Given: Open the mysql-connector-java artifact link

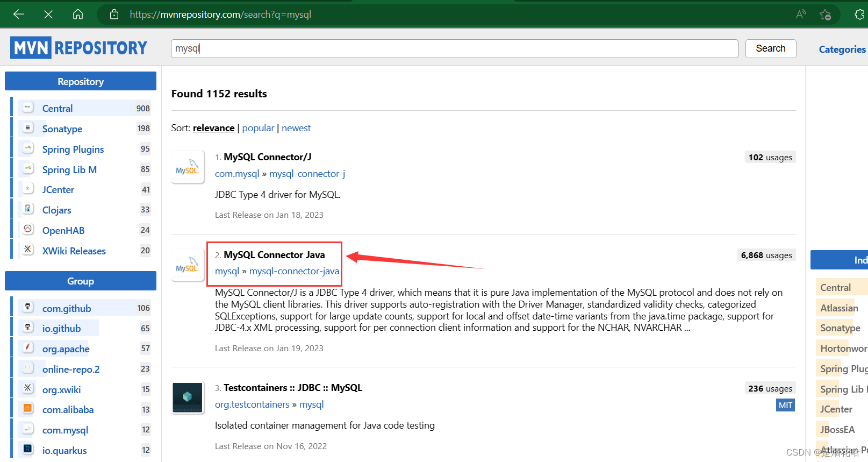Looking at the screenshot, I should coord(294,271).
